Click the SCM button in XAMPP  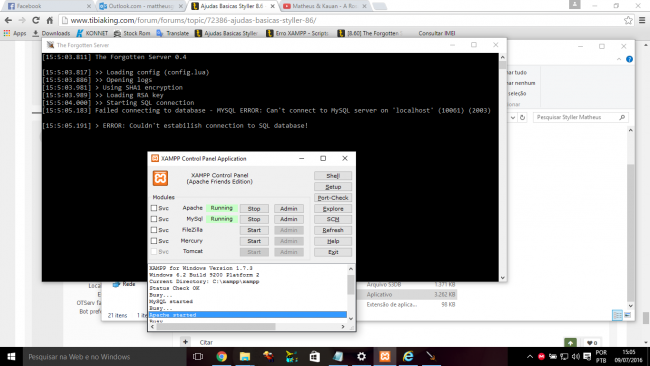pos(333,219)
